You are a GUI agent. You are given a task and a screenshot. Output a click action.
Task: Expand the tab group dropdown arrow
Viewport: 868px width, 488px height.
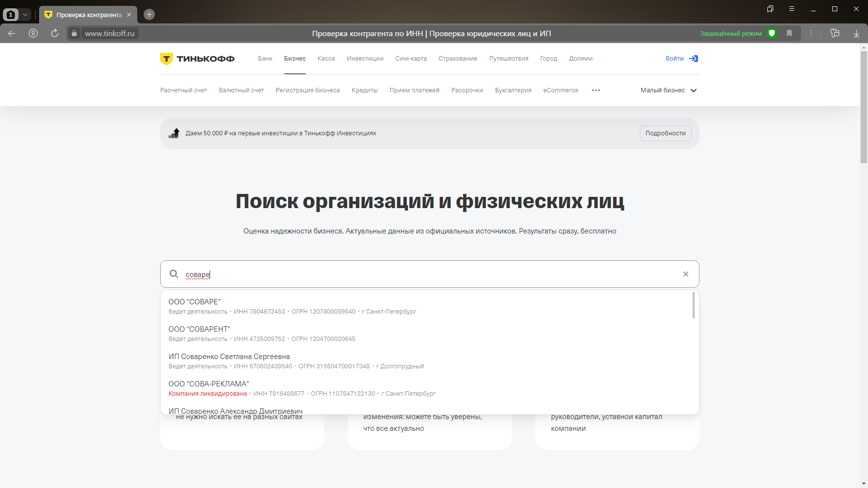(x=25, y=15)
